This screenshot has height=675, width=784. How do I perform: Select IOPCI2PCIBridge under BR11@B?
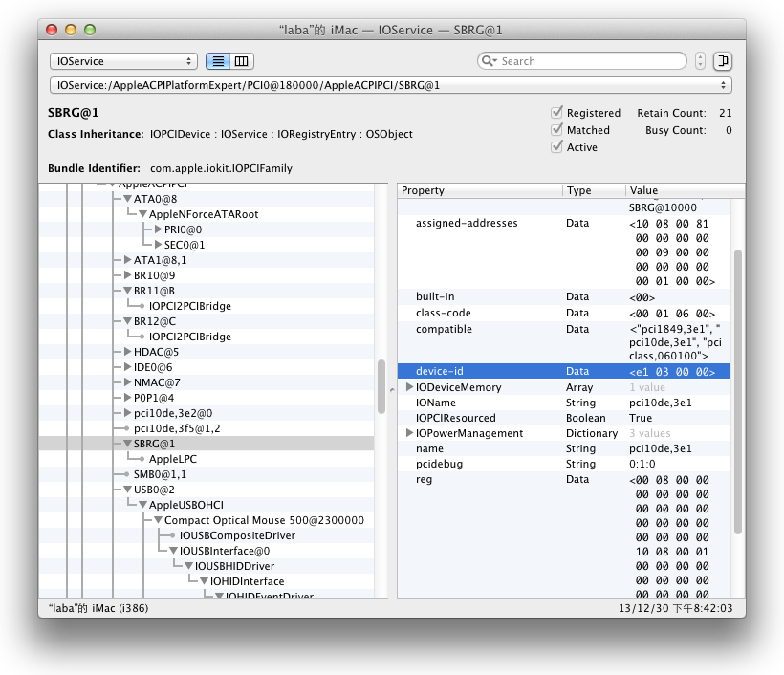(x=190, y=306)
